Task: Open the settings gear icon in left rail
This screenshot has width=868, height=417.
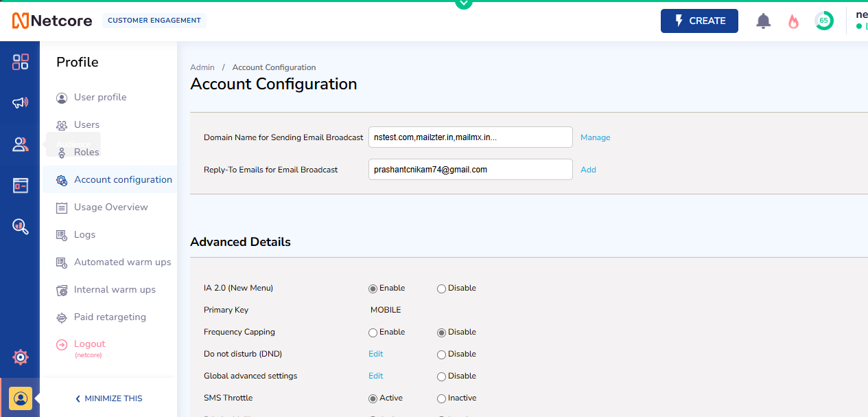Action: (x=21, y=357)
